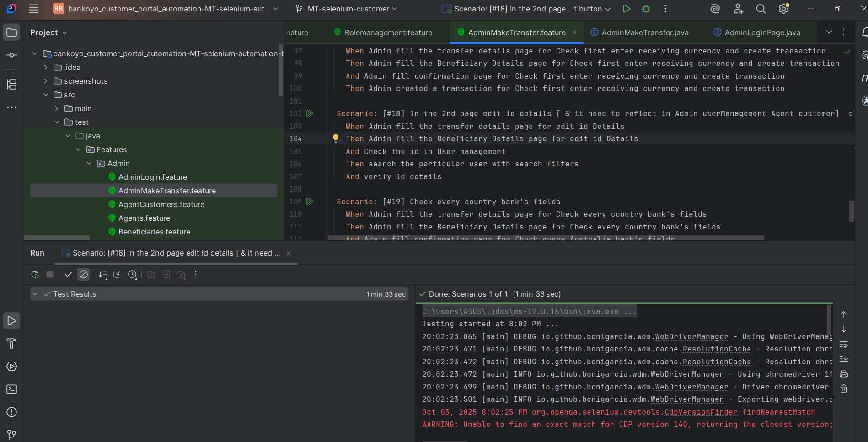Open the run configuration dropdown
This screenshot has width=868, height=442.
click(526, 9)
